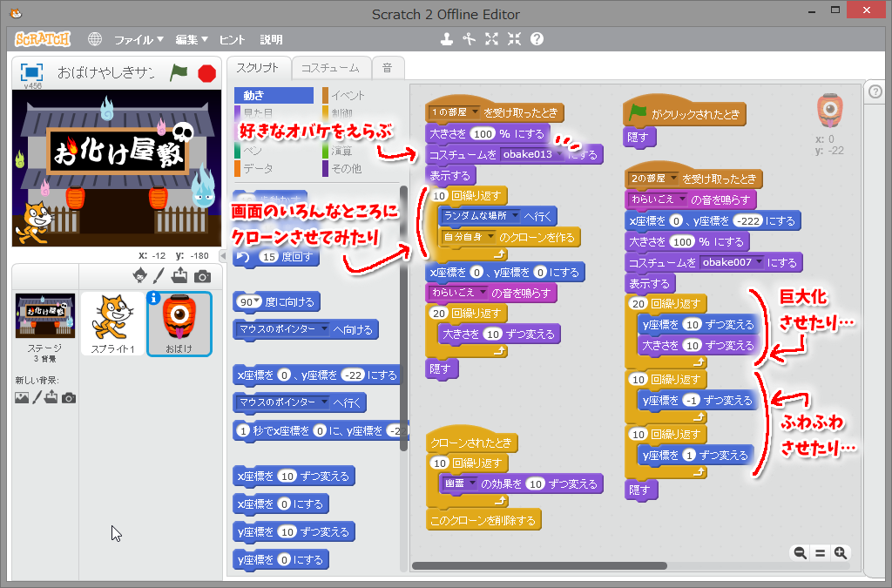The image size is (892, 588).
Task: Paint new backdrop brush icon
Action: click(37, 397)
